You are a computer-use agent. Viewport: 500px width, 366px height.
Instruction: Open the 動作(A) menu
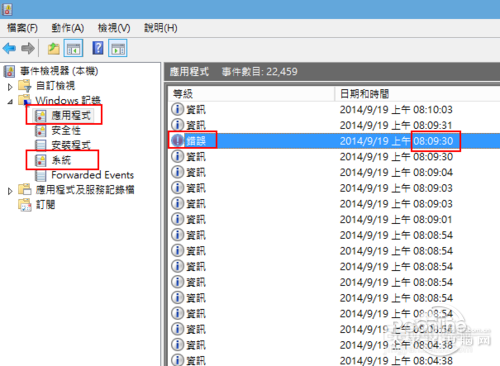point(68,28)
